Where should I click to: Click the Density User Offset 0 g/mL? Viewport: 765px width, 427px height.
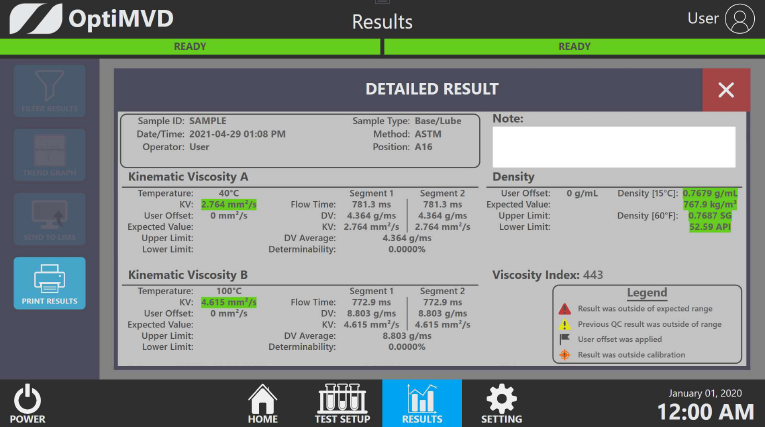pyautogui.click(x=582, y=193)
